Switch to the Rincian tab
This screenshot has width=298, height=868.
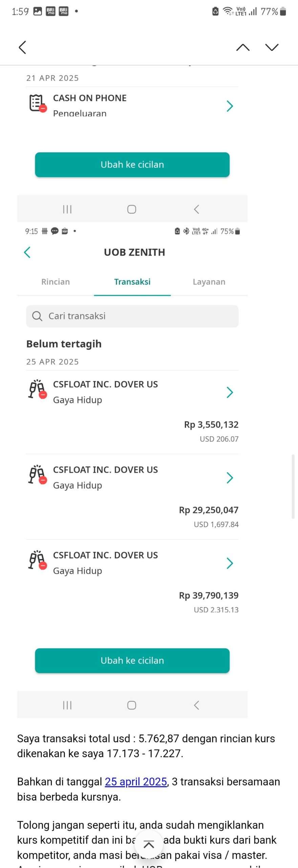(56, 282)
